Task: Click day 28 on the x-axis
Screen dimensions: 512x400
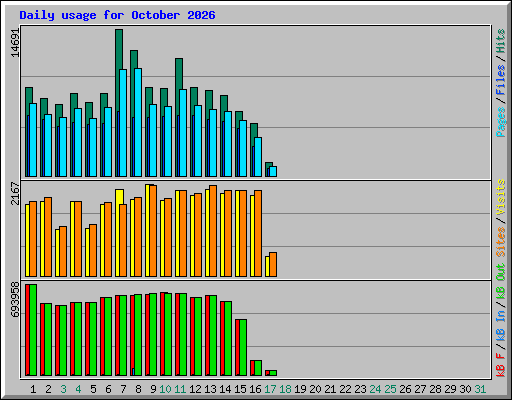Action: coord(435,389)
